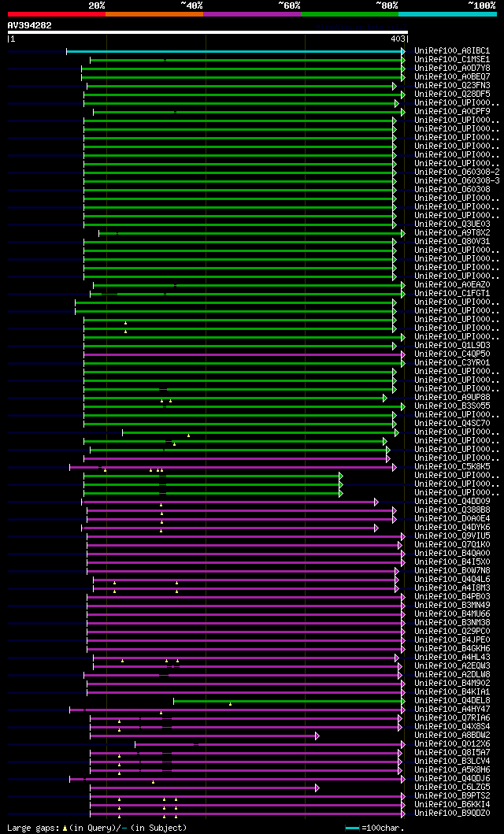Click the orange ~40% identity legend segment
Screen dimensions: 504x834
154,14
